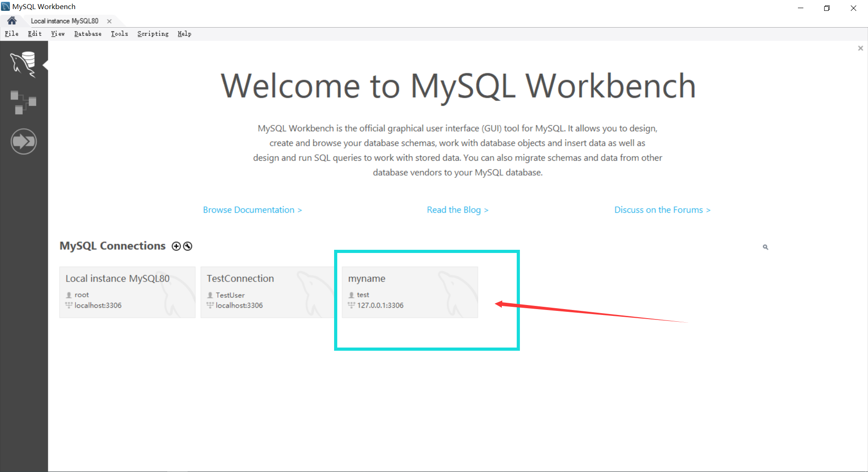
Task: Select the Modeling icon in the sidebar
Action: tap(24, 102)
